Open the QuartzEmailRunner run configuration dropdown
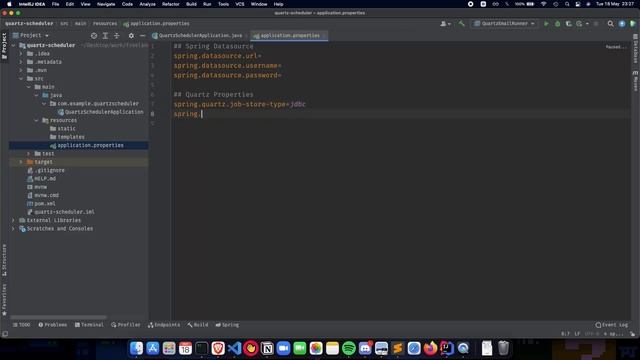Screen dimensions: 640x360 point(504,24)
